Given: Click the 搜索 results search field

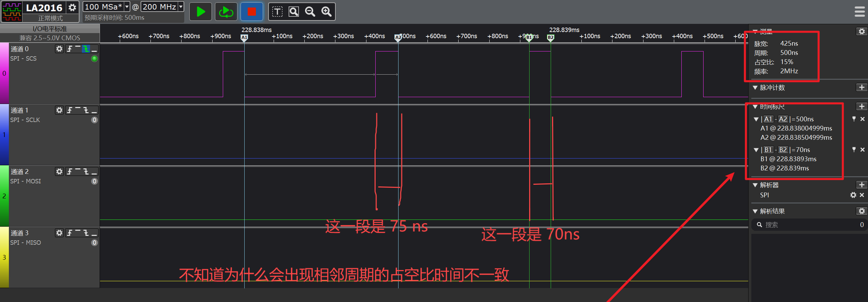Looking at the screenshot, I should coord(809,225).
